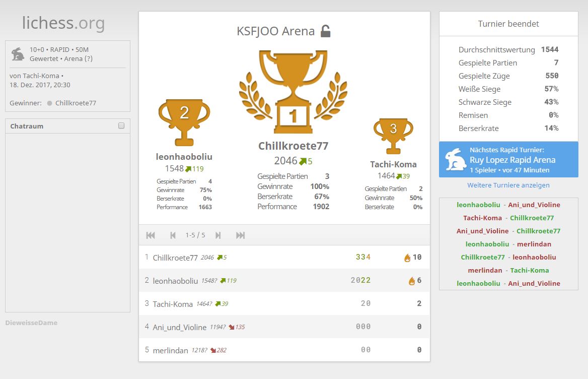Click the fire streak icon beside score 6
The width and height of the screenshot is (588, 379).
pyautogui.click(x=412, y=281)
